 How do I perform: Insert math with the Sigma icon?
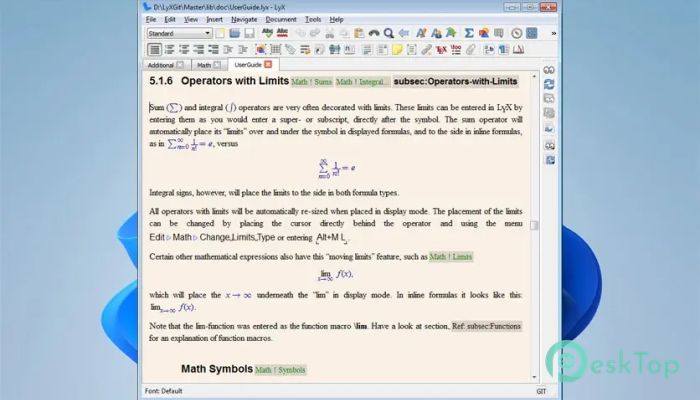(469, 33)
